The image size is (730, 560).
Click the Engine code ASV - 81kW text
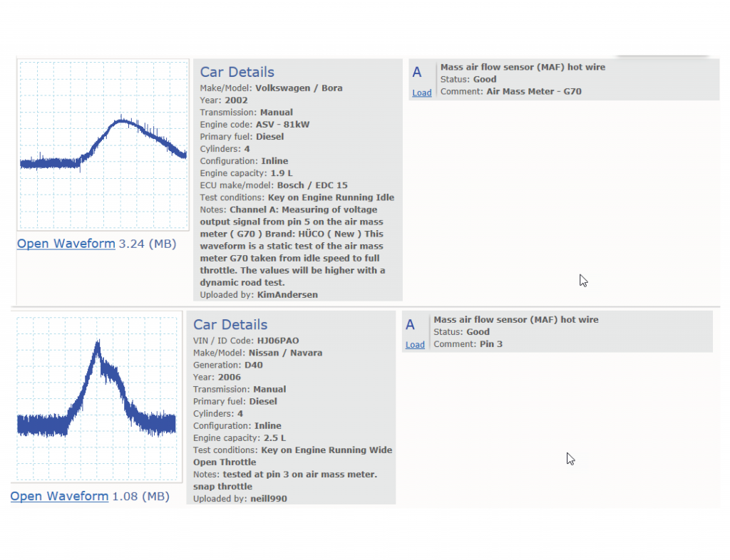click(255, 124)
